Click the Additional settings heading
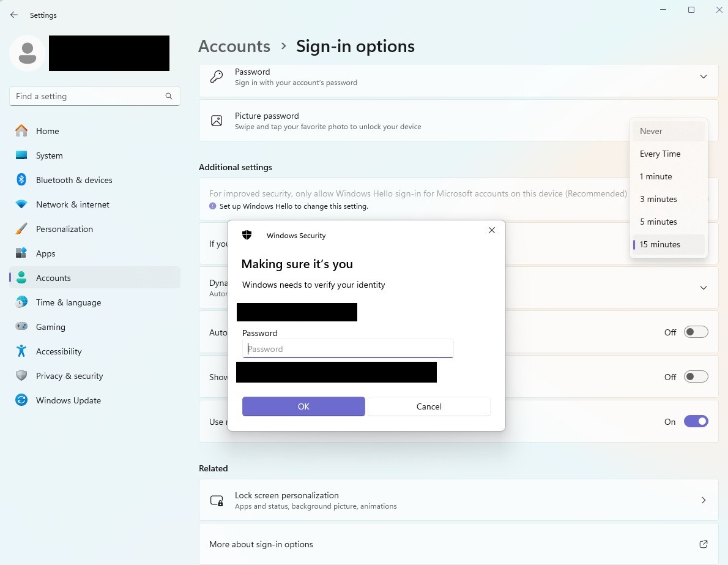 (236, 167)
